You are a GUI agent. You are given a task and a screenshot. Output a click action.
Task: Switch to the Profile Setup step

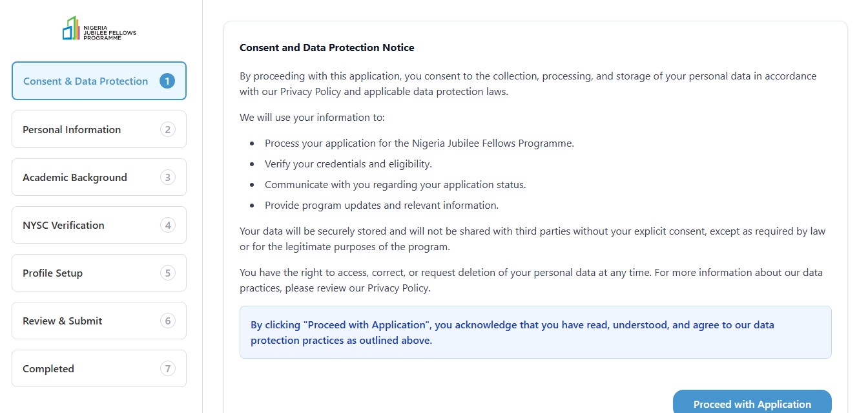coord(53,273)
